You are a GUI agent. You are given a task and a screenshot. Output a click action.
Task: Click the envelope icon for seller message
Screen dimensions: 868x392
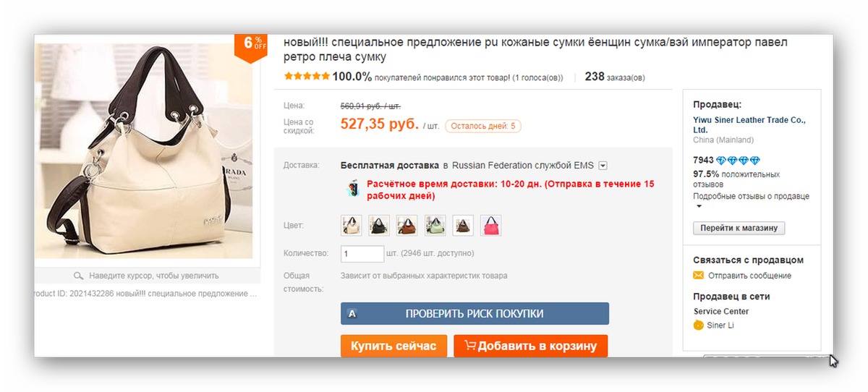point(698,276)
